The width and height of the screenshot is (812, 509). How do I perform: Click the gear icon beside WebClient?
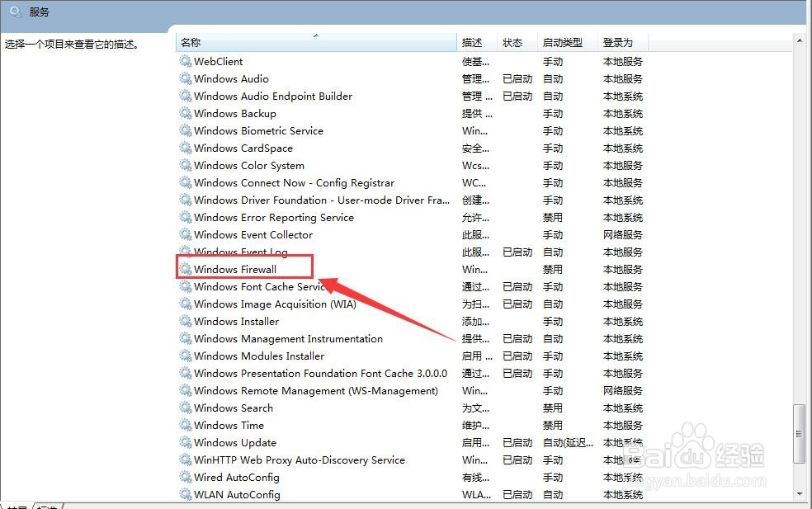pyautogui.click(x=186, y=61)
